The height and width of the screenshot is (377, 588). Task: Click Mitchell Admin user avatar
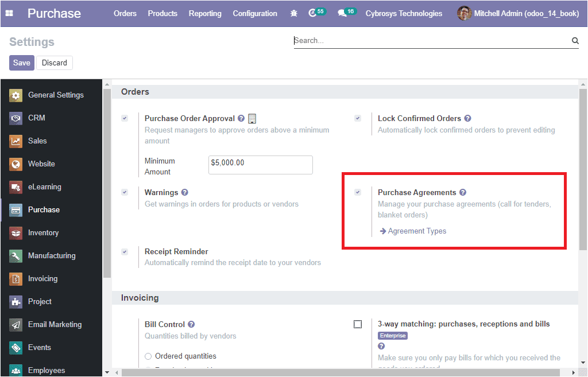[464, 14]
